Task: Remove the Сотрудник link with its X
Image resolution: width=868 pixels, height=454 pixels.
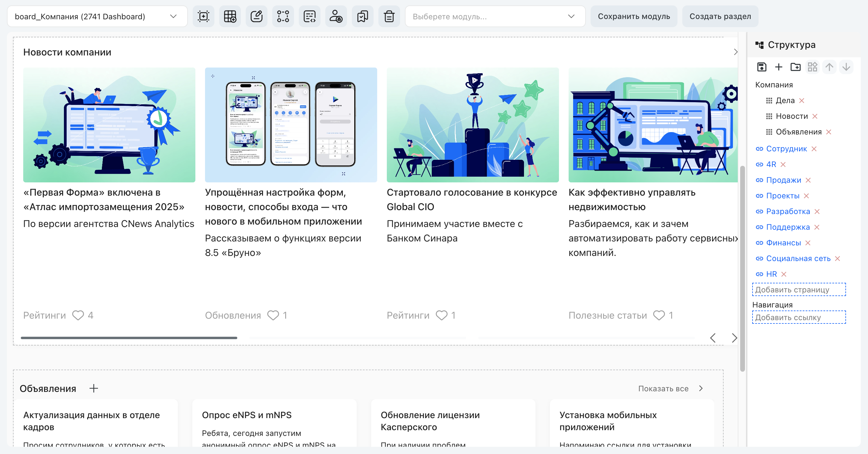Action: click(814, 149)
